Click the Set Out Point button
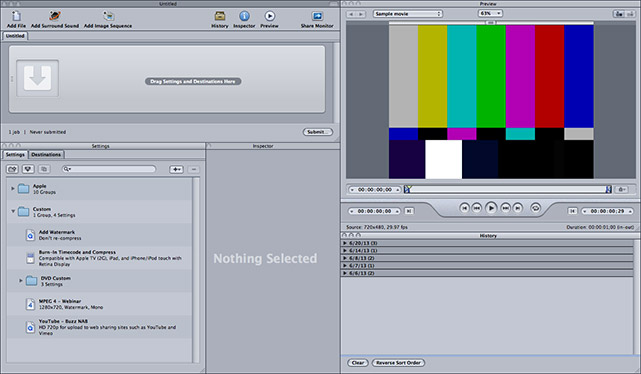Screen dimensions: 641x374 [572, 211]
